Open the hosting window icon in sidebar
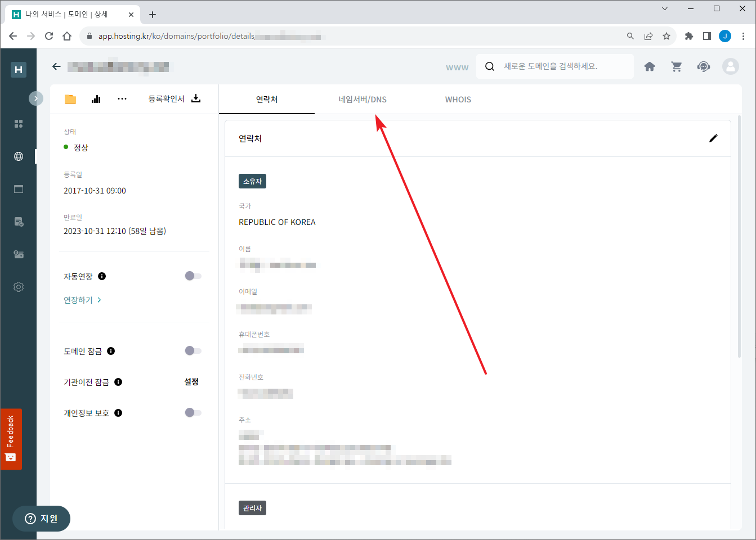The height and width of the screenshot is (540, 756). pyautogui.click(x=19, y=189)
